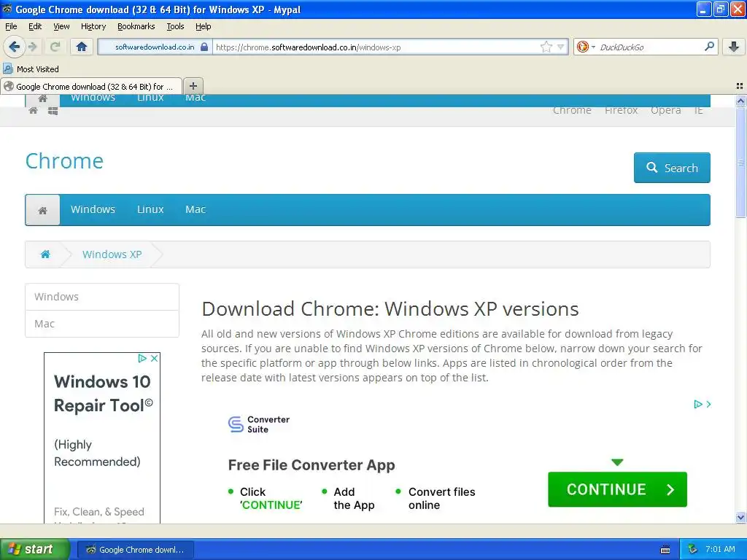The width and height of the screenshot is (747, 560).
Task: Open a new tab with plus button
Action: click(x=193, y=86)
